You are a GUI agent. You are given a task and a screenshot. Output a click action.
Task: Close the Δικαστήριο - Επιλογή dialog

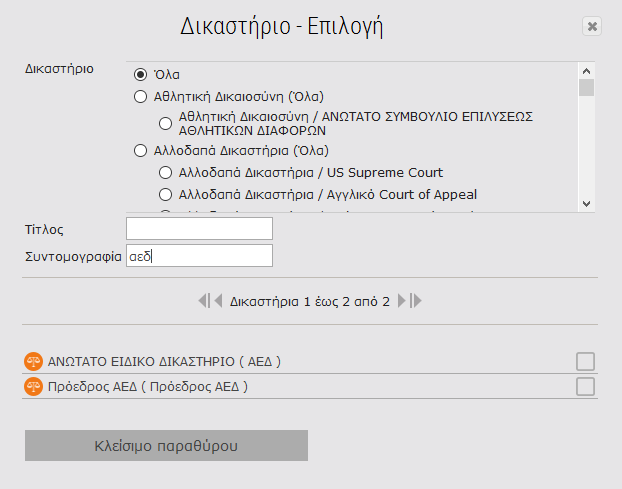point(592,27)
